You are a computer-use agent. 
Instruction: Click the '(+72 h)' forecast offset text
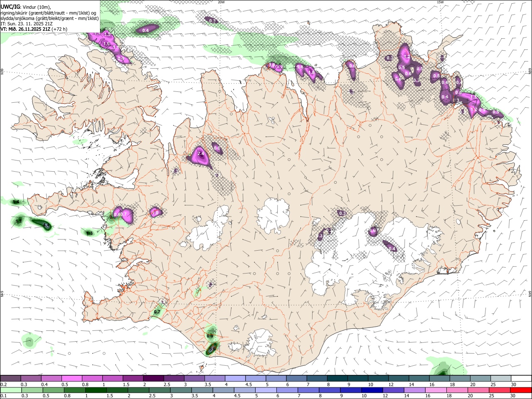59,29
